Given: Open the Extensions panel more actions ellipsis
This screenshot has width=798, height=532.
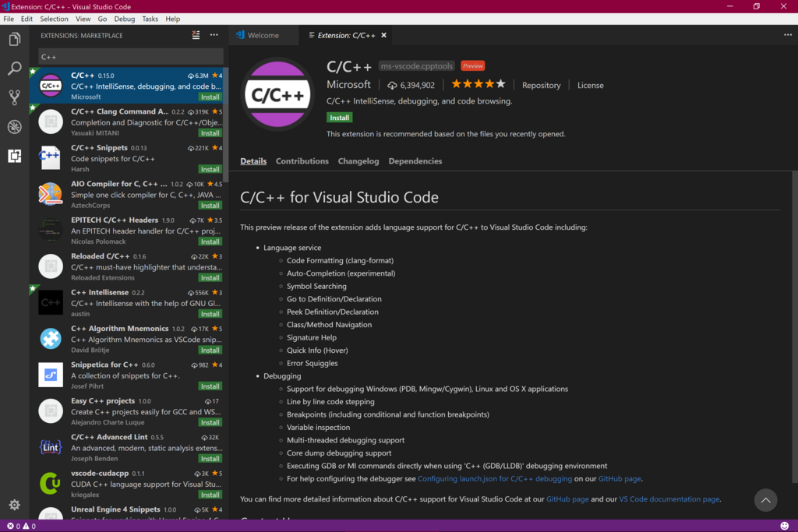Looking at the screenshot, I should (214, 35).
